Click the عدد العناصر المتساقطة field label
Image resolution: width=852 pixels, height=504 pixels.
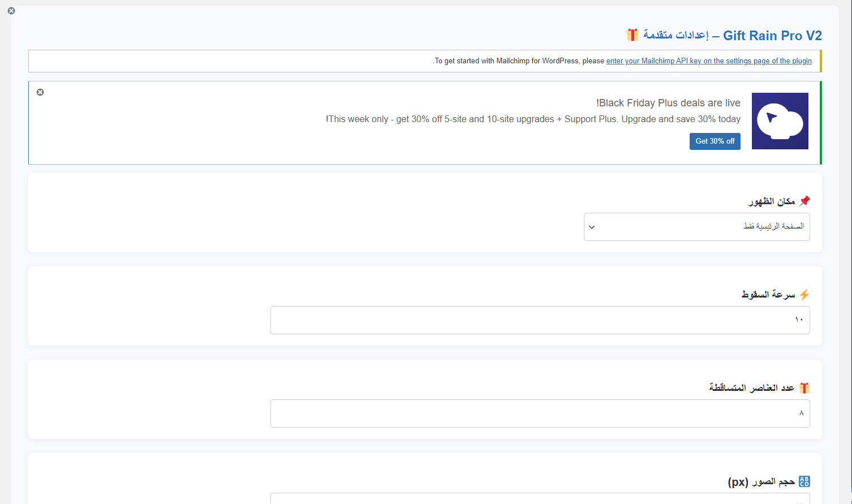click(x=751, y=388)
